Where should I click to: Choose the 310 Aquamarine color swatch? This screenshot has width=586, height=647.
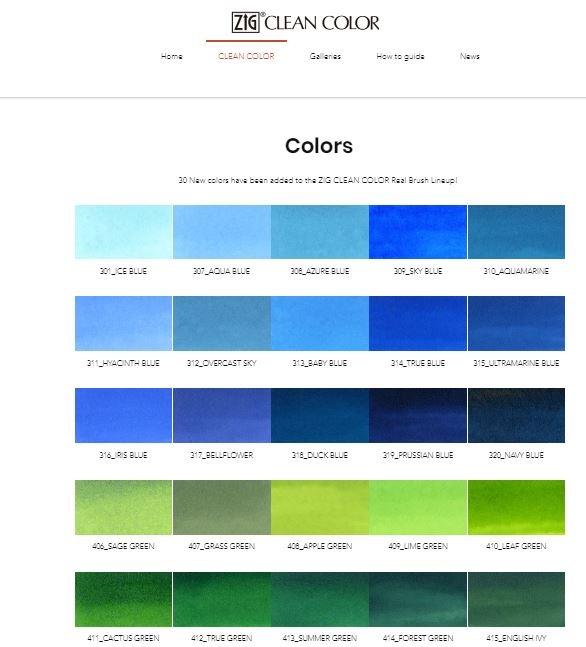click(x=516, y=232)
